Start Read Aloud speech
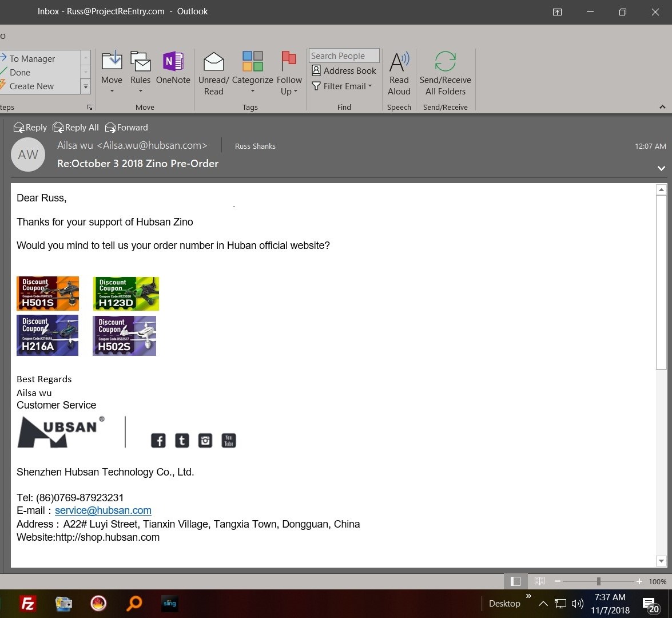Screen dimensions: 672x618 pyautogui.click(x=399, y=73)
